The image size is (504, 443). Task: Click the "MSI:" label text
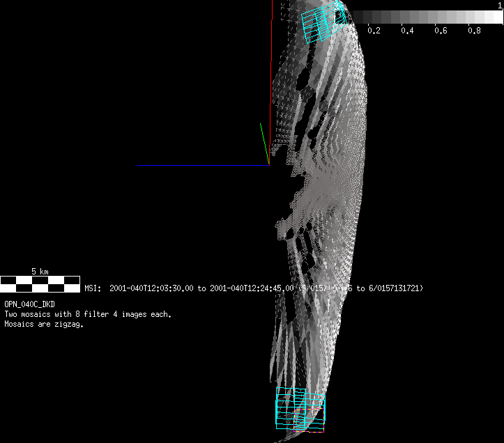pos(93,288)
